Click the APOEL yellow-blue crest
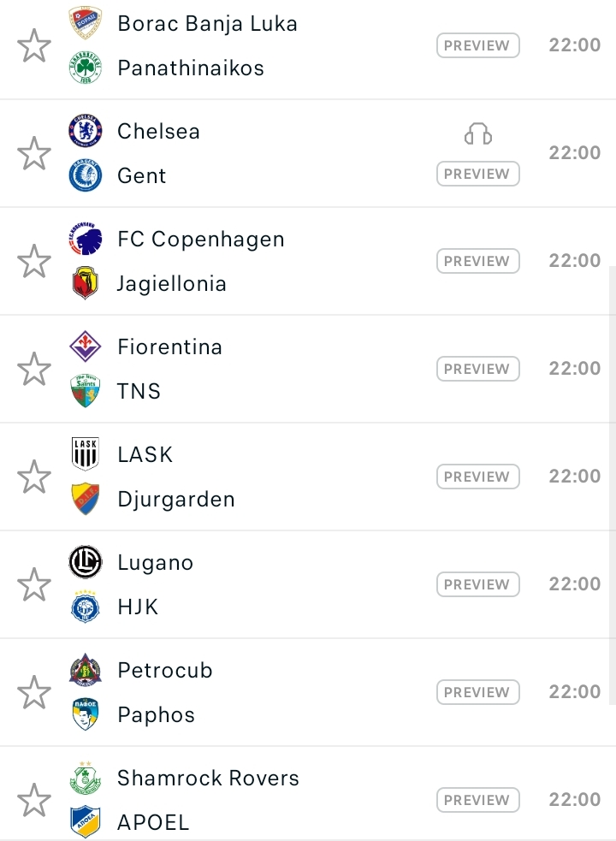The height and width of the screenshot is (841, 616). click(86, 821)
